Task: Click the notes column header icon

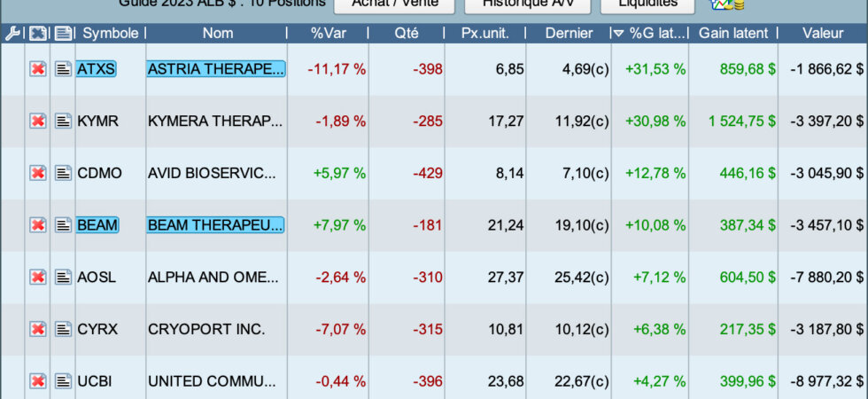Action: (63, 34)
